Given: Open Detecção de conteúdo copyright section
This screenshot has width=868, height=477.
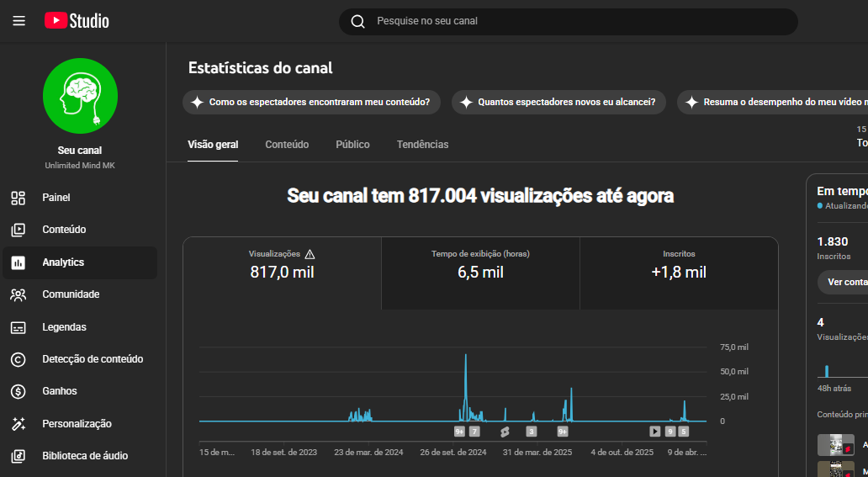Looking at the screenshot, I should pos(80,359).
